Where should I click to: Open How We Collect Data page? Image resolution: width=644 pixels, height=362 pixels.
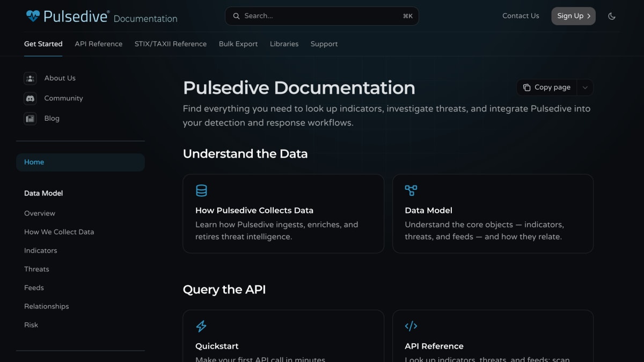click(59, 232)
